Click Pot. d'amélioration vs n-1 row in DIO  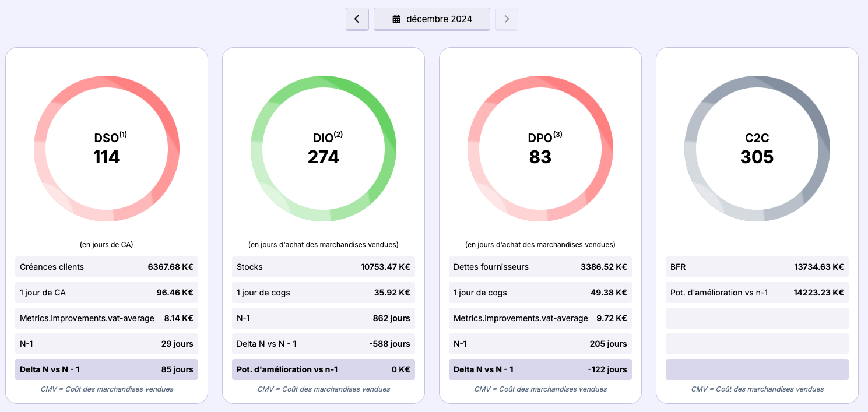(324, 369)
